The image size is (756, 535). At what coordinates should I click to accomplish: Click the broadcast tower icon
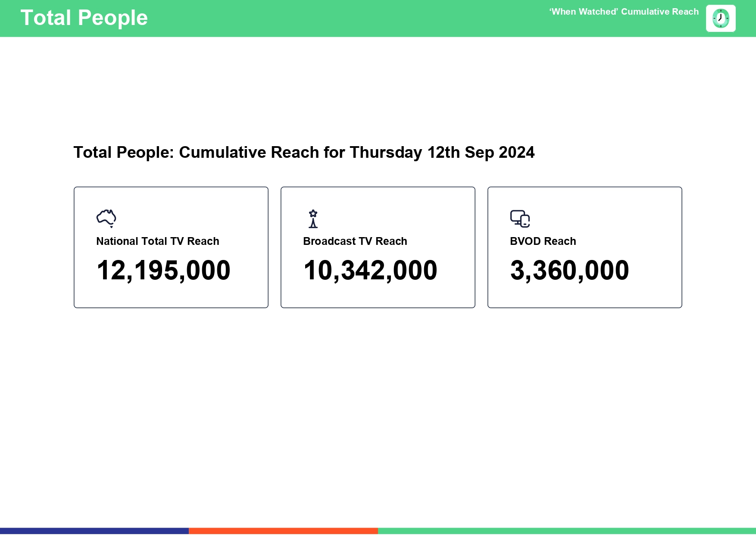point(313,219)
